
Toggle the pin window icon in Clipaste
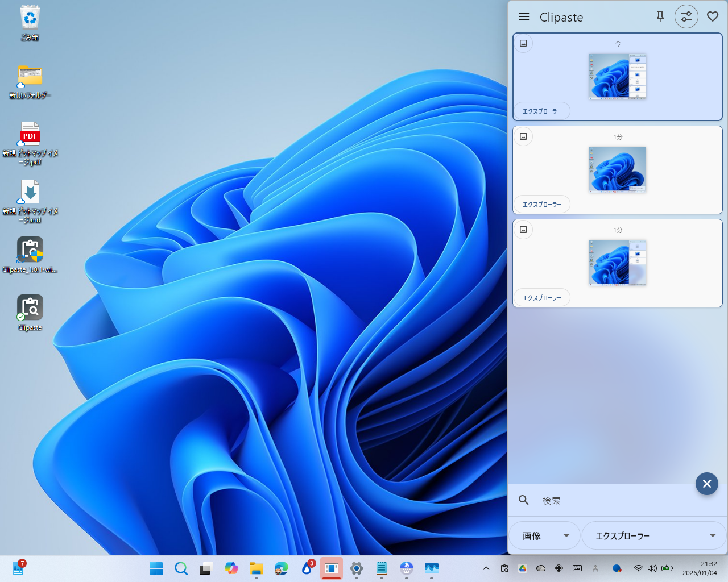[660, 17]
